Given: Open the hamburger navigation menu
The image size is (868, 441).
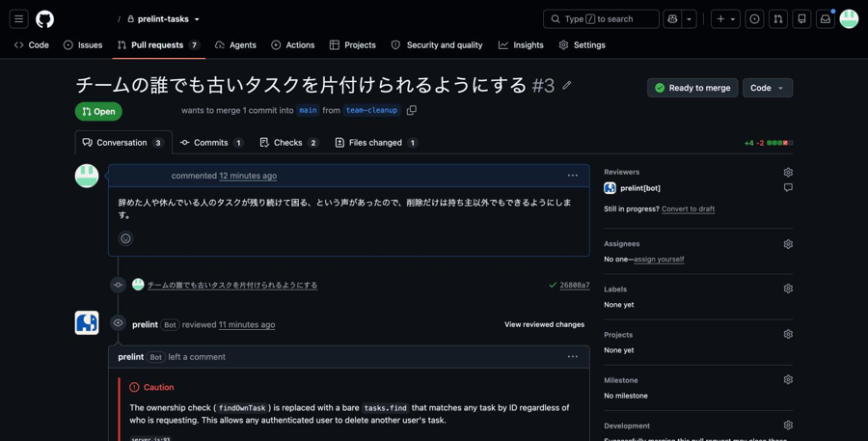Looking at the screenshot, I should pos(19,19).
